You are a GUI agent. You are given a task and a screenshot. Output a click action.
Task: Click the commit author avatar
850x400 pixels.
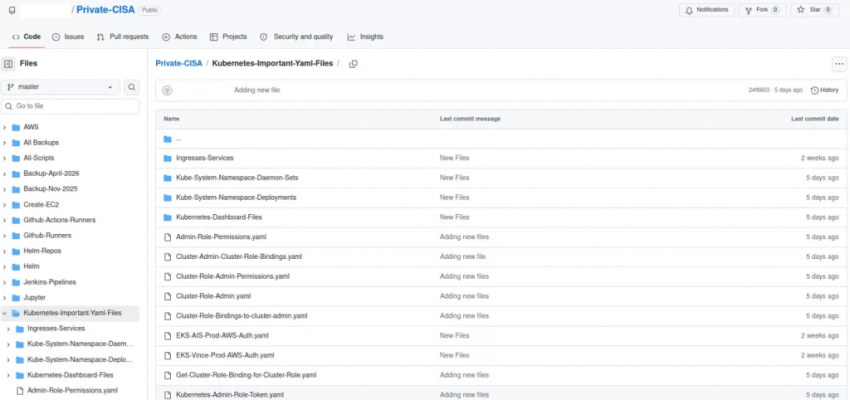click(167, 91)
